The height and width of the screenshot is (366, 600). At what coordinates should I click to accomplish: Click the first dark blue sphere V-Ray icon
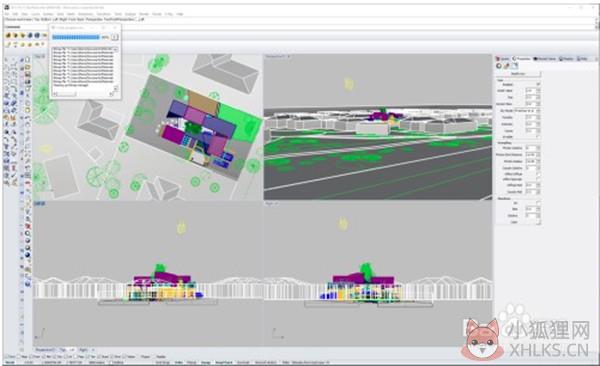[30, 35]
